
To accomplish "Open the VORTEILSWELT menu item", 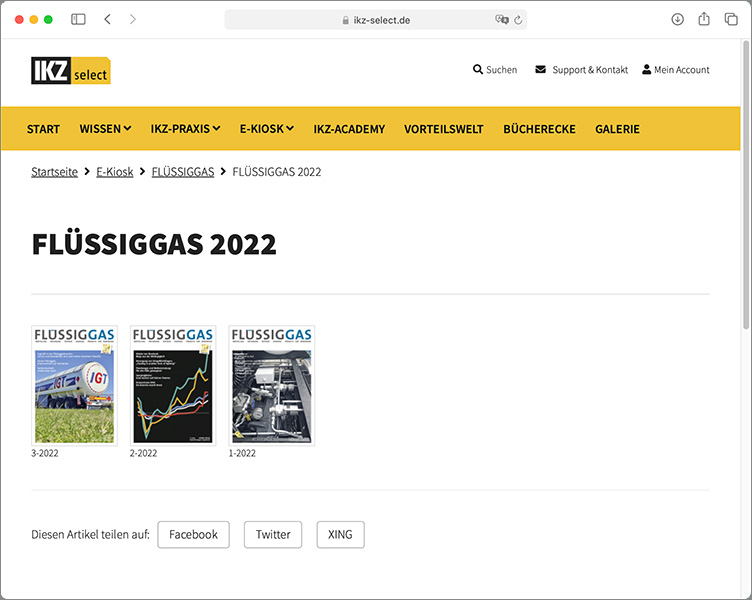I will (444, 129).
